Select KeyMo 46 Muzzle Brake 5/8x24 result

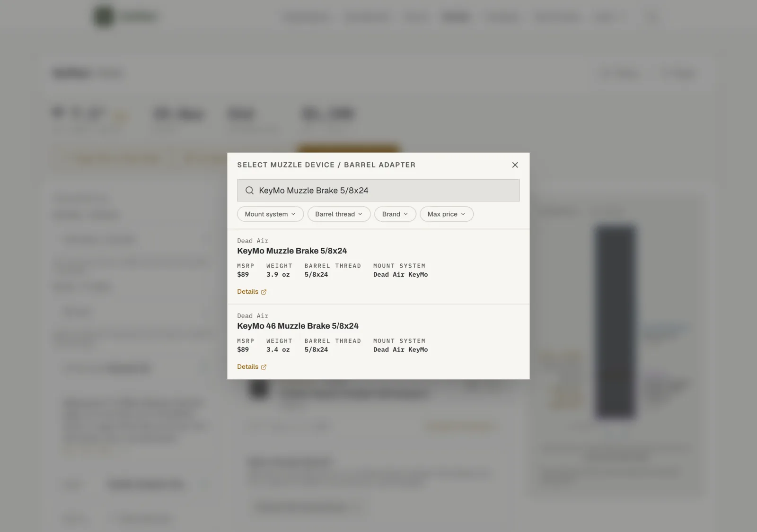pyautogui.click(x=378, y=341)
